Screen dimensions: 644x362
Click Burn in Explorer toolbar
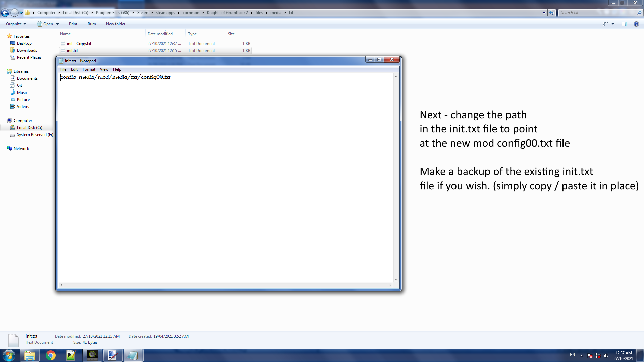coord(92,24)
